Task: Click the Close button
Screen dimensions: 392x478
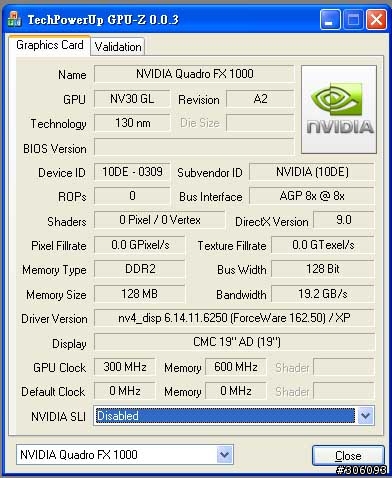Action: pos(348,455)
